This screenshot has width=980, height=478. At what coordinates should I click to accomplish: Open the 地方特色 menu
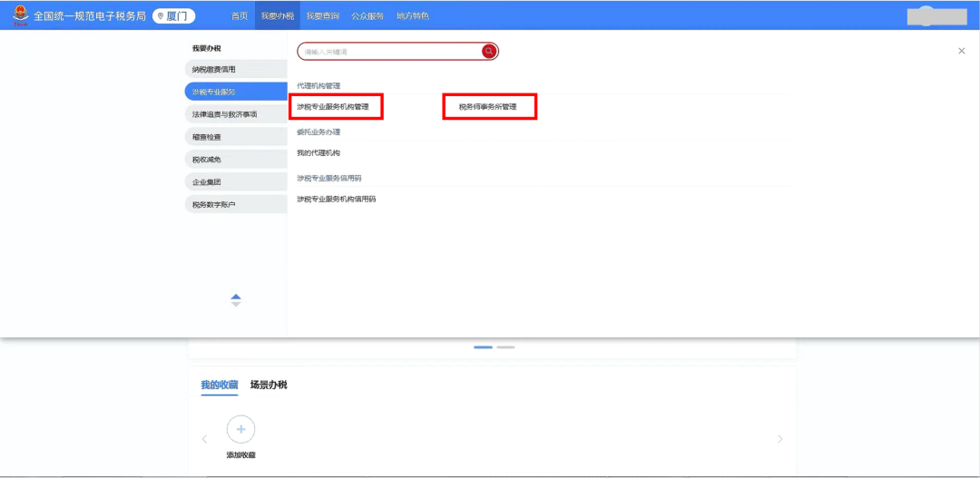tap(413, 16)
